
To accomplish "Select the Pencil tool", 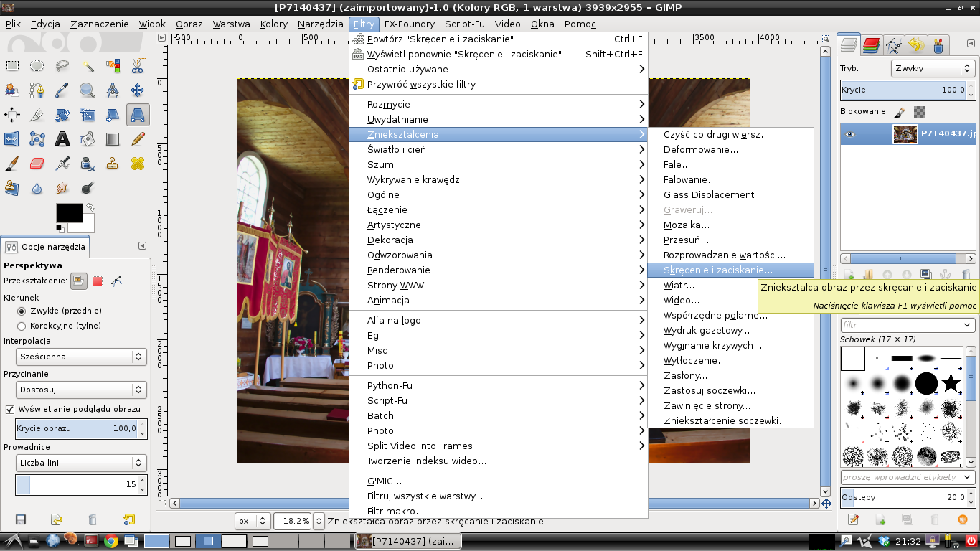I will point(138,139).
